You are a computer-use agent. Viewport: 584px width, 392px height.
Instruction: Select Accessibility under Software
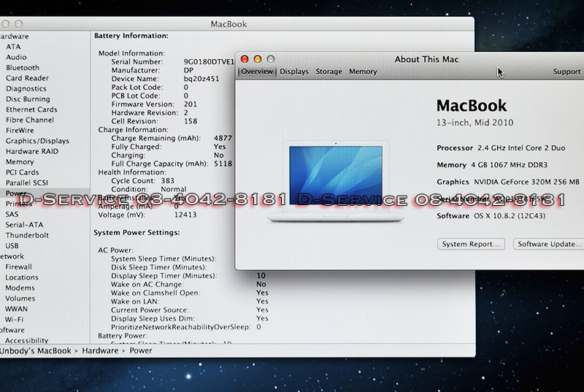click(26, 340)
